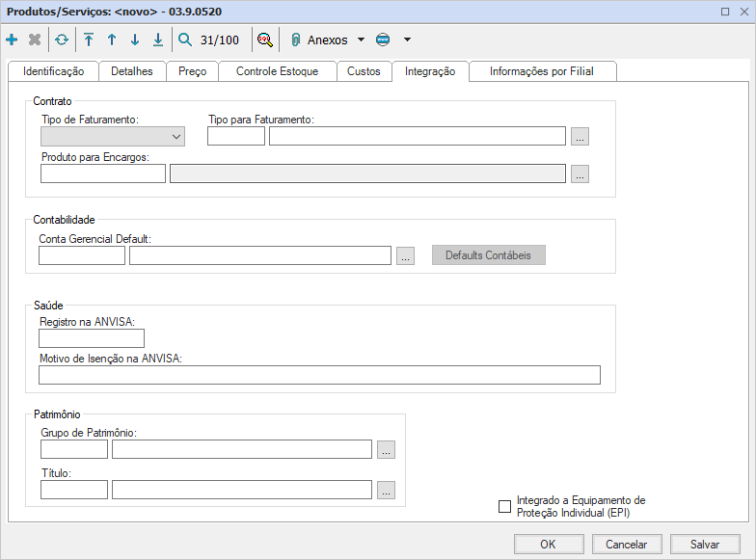The width and height of the screenshot is (756, 560).
Task: Browse Conta Gerencial Default with ellipsis button
Action: tap(405, 255)
